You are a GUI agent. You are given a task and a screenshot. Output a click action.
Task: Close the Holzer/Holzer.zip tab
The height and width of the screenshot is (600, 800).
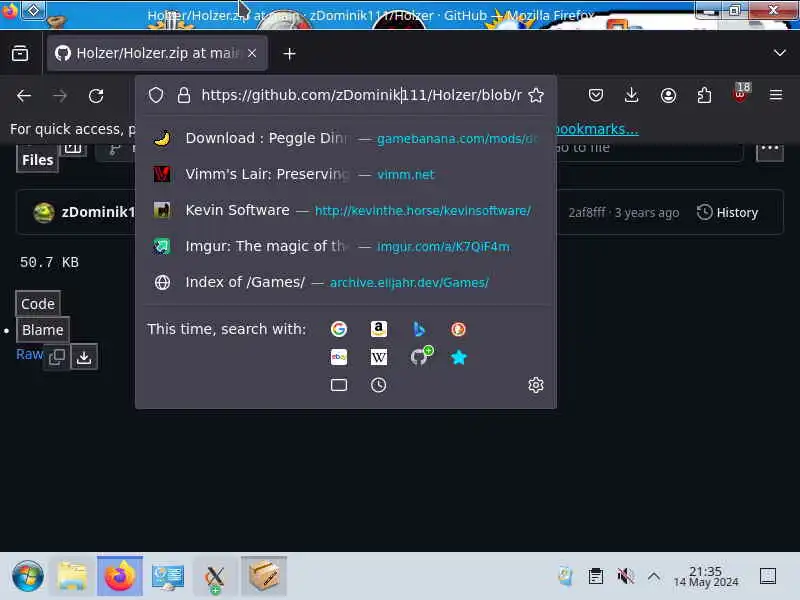(x=252, y=53)
